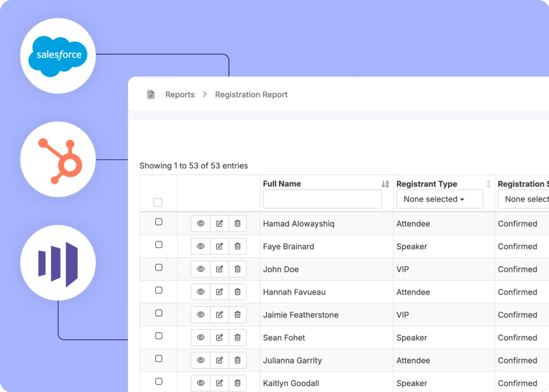Click the HubSpot integration logo
The width and height of the screenshot is (549, 392).
(58, 159)
